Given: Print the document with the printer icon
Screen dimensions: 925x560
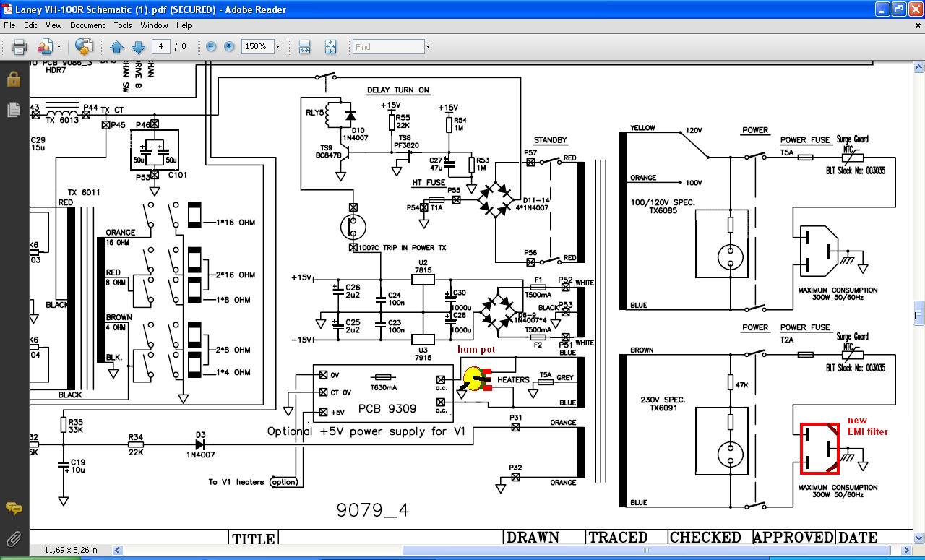Looking at the screenshot, I should (x=19, y=46).
